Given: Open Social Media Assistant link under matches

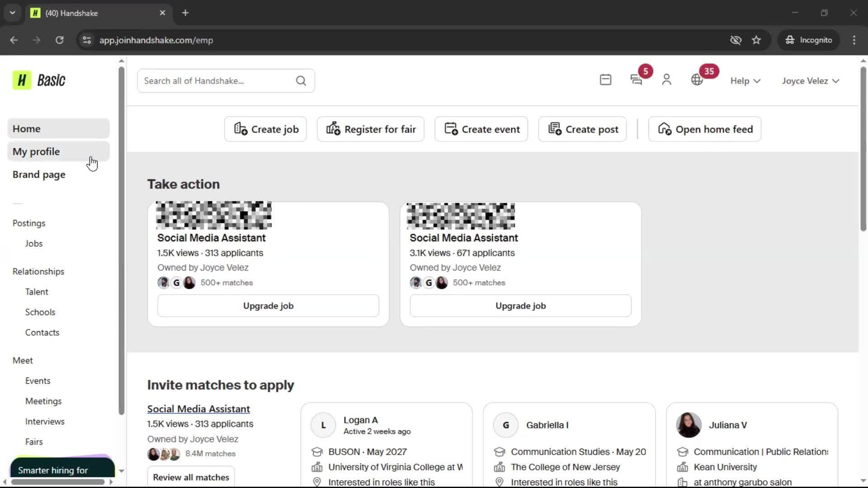Looking at the screenshot, I should pyautogui.click(x=198, y=409).
